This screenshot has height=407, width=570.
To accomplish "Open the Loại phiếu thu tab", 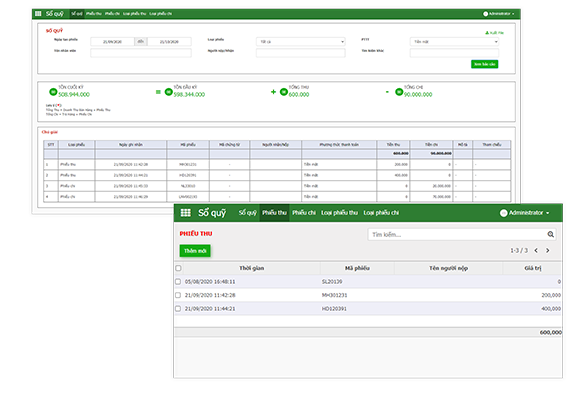I will [340, 213].
